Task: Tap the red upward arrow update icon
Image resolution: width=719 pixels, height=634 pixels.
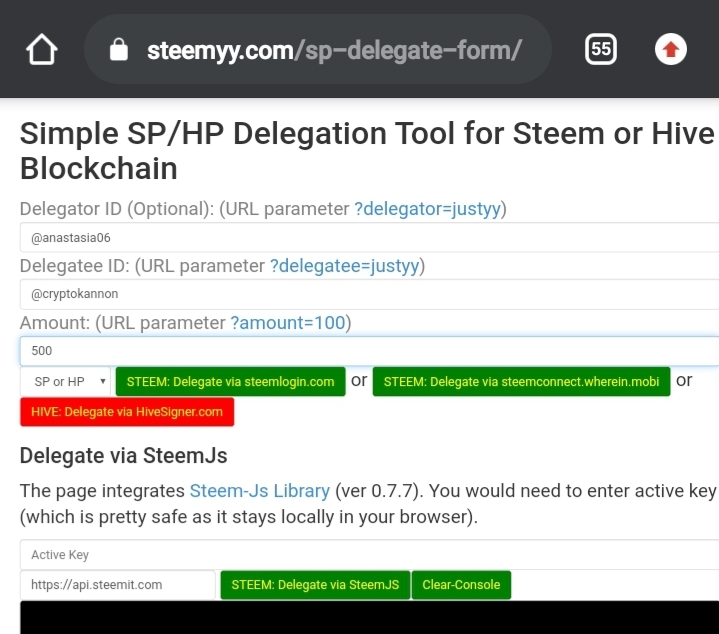Action: 670,49
